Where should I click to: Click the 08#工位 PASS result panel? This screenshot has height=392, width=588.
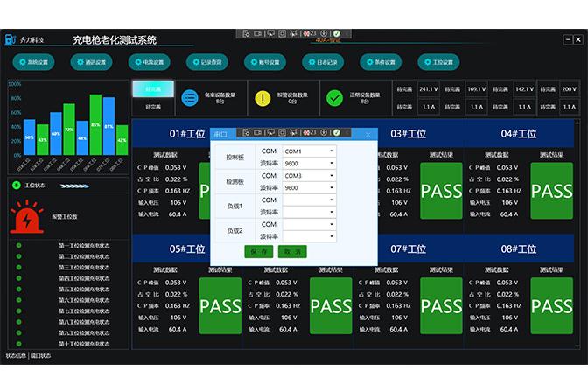[552, 306]
